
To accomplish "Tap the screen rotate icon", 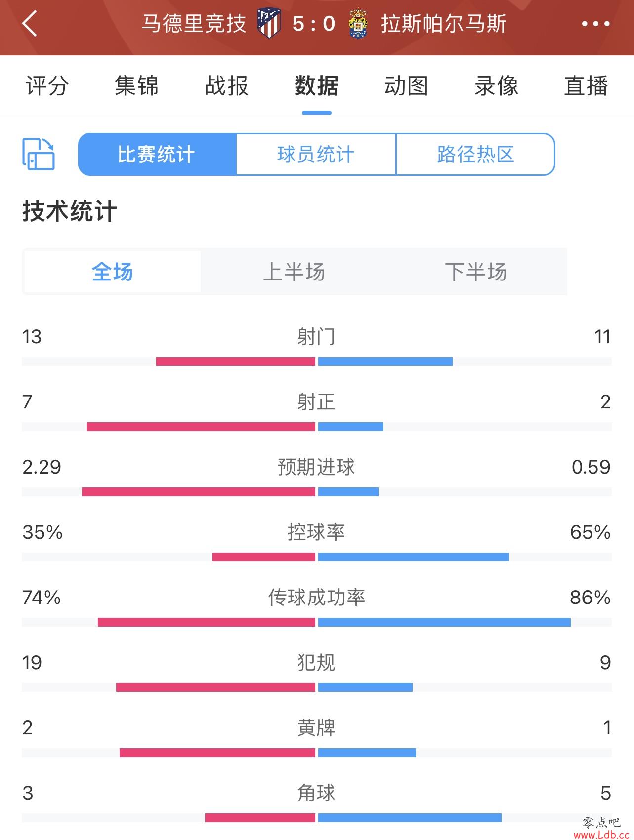I will [x=39, y=154].
